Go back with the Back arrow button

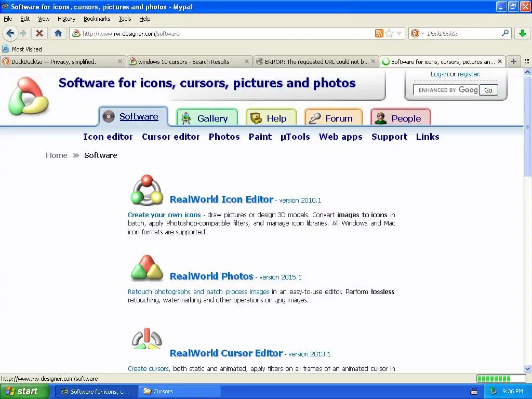pyautogui.click(x=10, y=33)
